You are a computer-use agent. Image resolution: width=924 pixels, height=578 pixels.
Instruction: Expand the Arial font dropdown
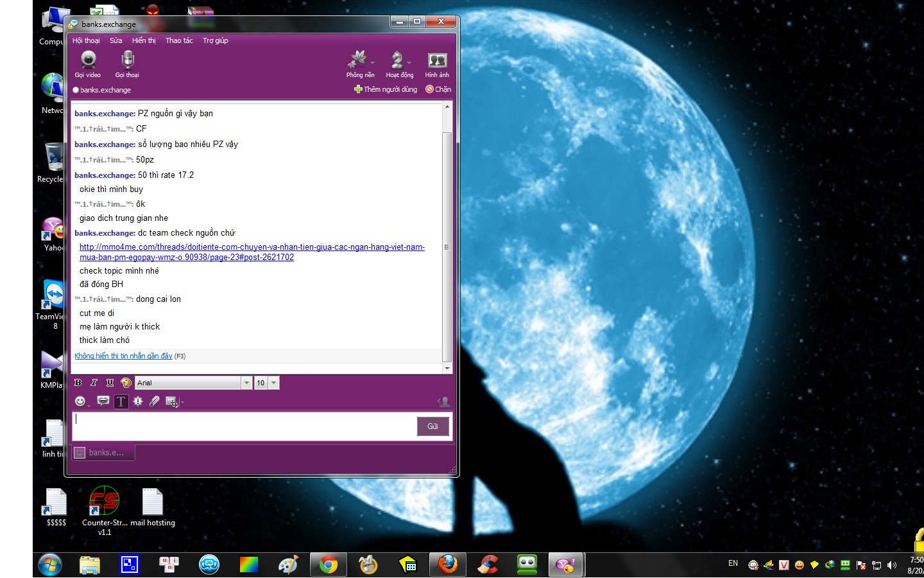pos(246,383)
